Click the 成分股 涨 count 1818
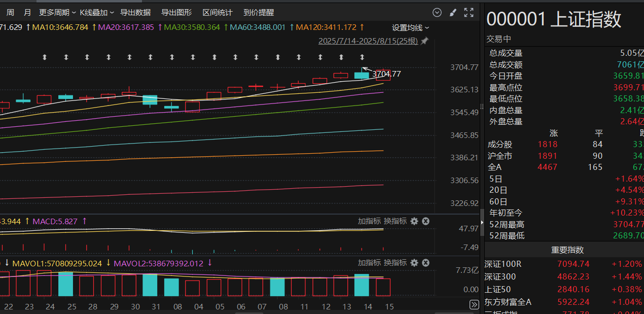Viewport: 644px width, 314px height. [x=547, y=145]
